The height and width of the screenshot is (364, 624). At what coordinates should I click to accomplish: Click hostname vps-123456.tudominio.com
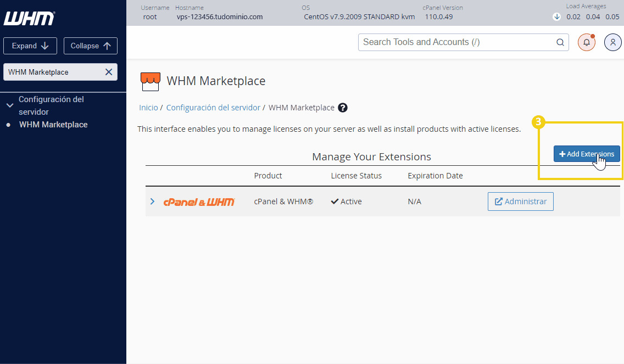220,16
